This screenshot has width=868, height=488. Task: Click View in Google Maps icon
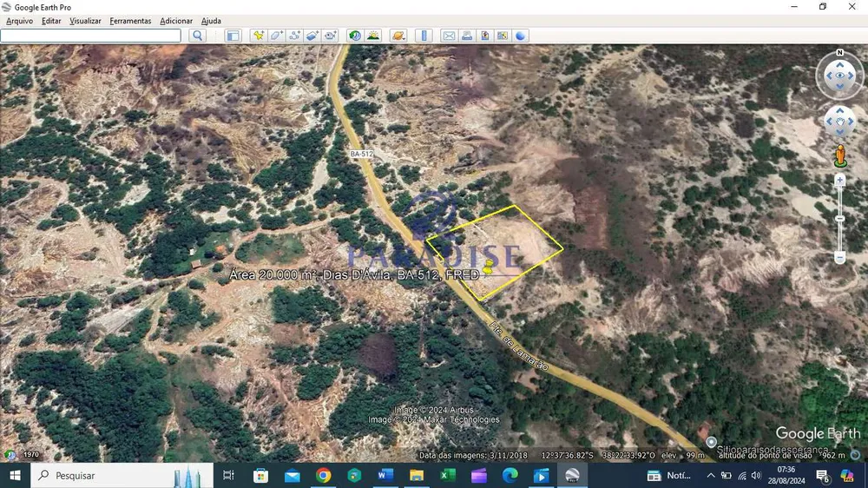click(502, 36)
